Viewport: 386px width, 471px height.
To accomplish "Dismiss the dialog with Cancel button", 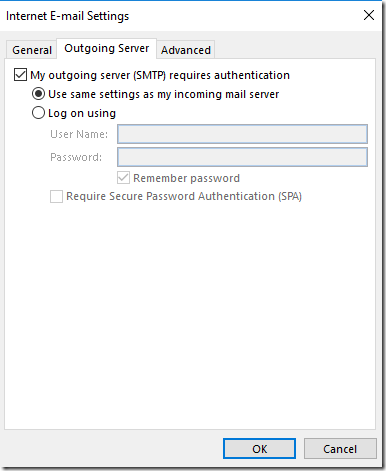I will pos(340,449).
